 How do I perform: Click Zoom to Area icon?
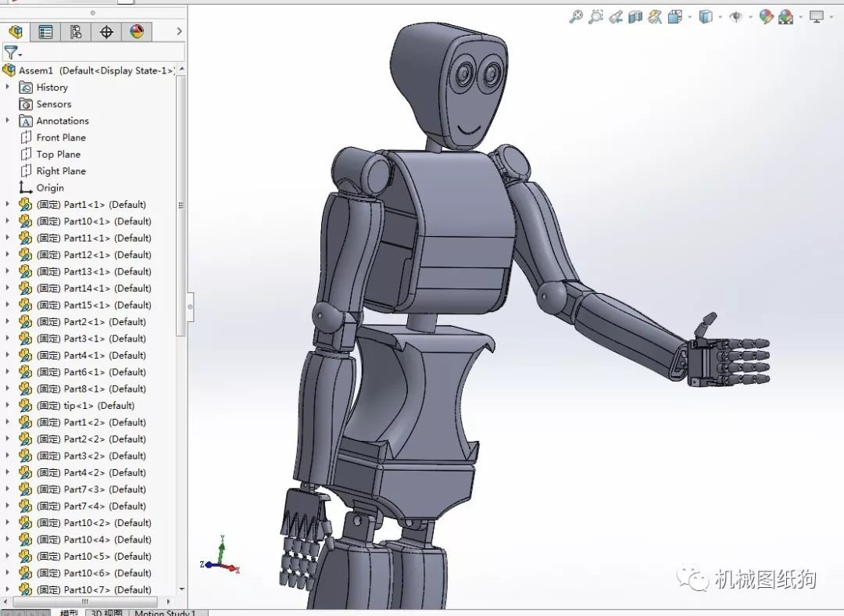point(595,16)
